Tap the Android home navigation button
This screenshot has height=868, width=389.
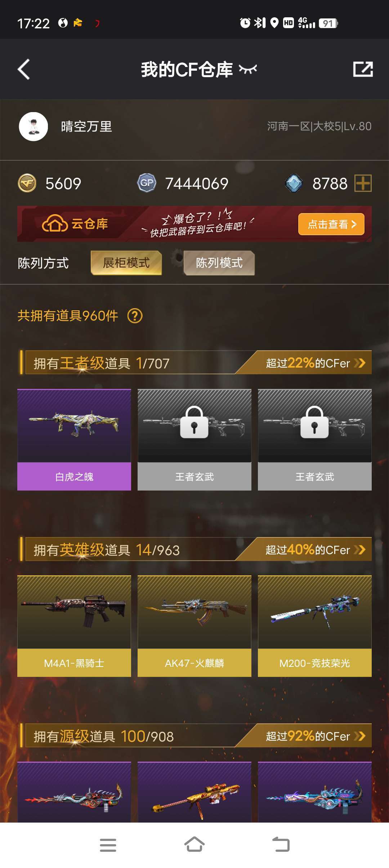coord(194,845)
